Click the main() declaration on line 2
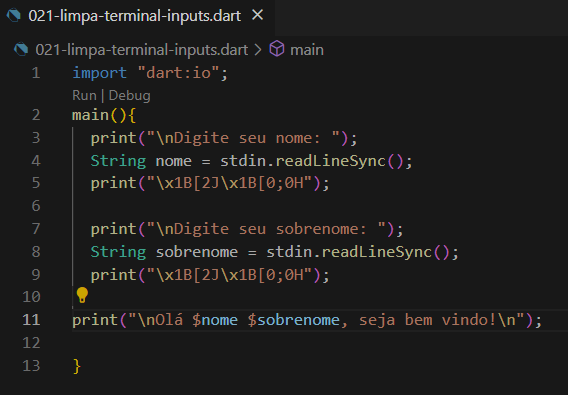 point(99,115)
